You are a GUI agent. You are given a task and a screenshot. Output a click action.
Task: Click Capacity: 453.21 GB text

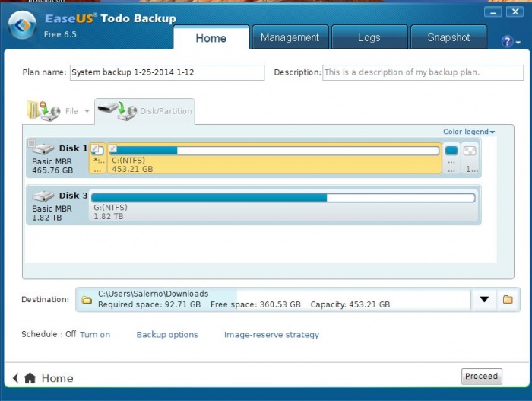point(350,304)
